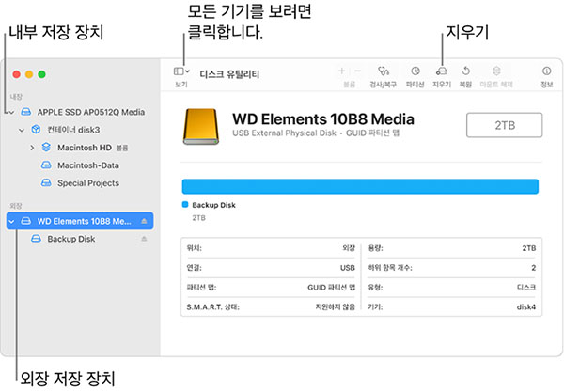
Task: Select Backup Disk in the sidebar
Action: 70,239
